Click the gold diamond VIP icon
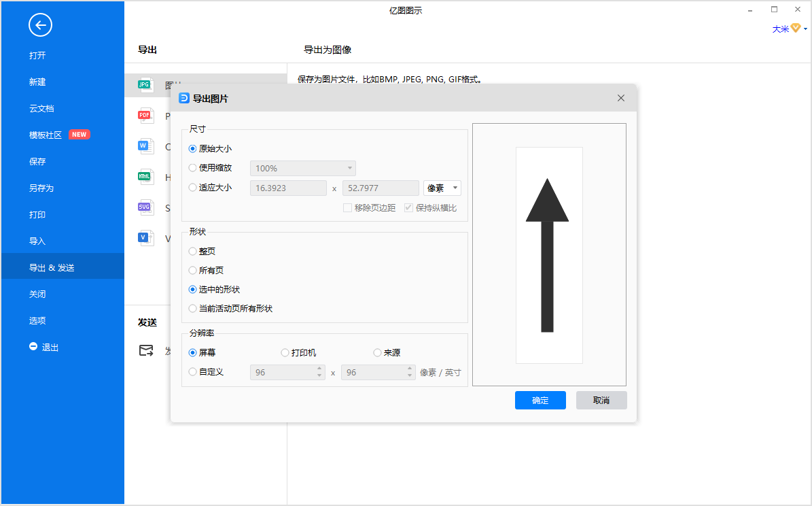Viewport: 812px width, 506px height. tap(796, 28)
